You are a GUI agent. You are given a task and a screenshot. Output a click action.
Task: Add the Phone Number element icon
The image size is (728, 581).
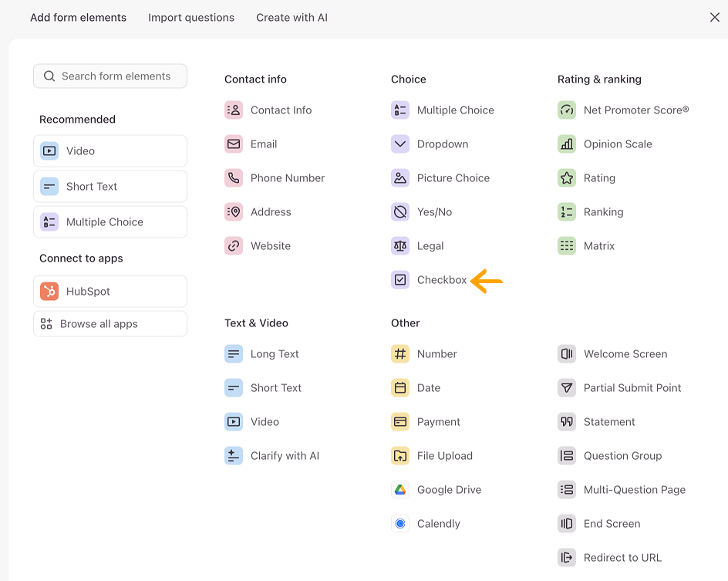click(x=234, y=178)
